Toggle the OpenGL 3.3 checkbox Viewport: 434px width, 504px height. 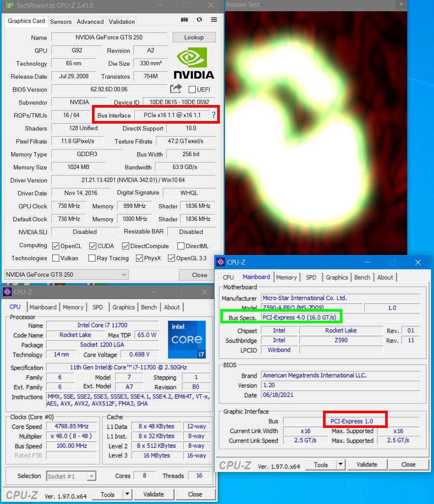point(171,258)
